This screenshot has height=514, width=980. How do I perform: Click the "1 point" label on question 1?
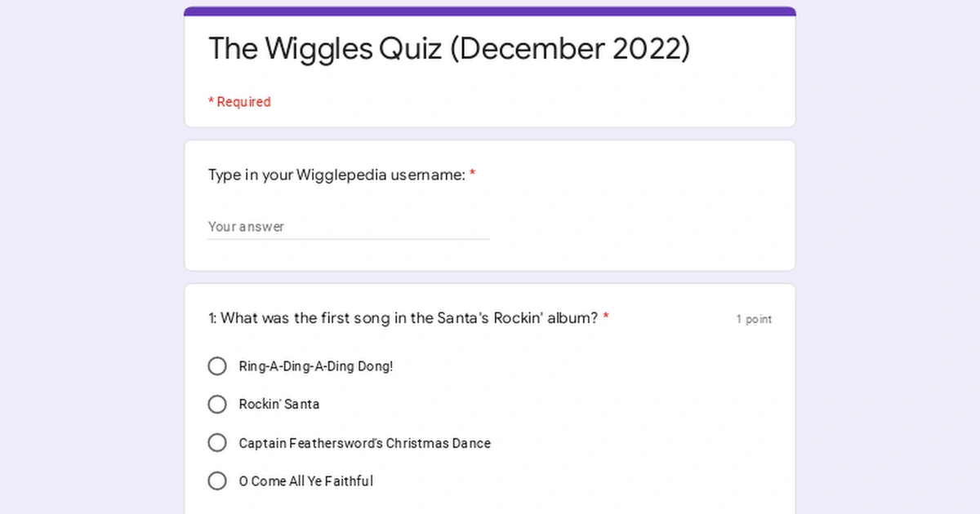(x=754, y=319)
